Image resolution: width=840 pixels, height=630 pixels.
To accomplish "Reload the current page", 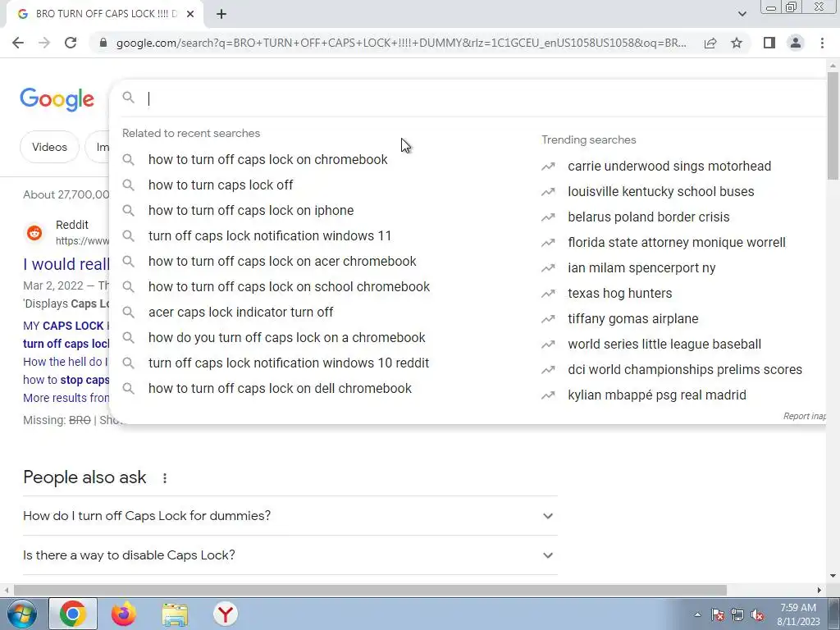I will click(71, 43).
